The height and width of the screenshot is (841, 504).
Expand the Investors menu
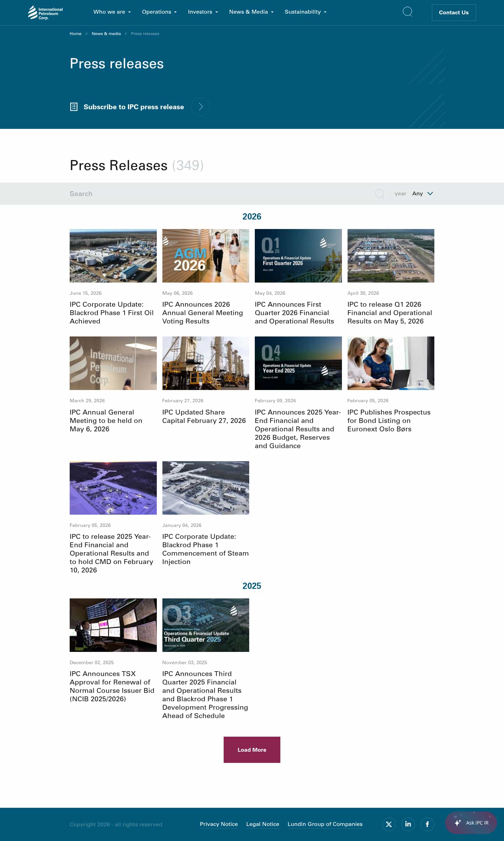click(x=203, y=12)
